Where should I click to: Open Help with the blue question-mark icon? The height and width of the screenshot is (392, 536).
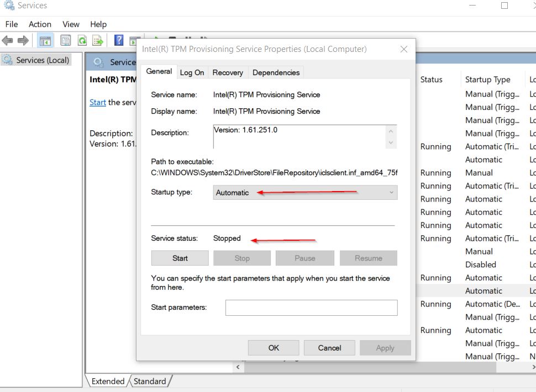pos(119,40)
